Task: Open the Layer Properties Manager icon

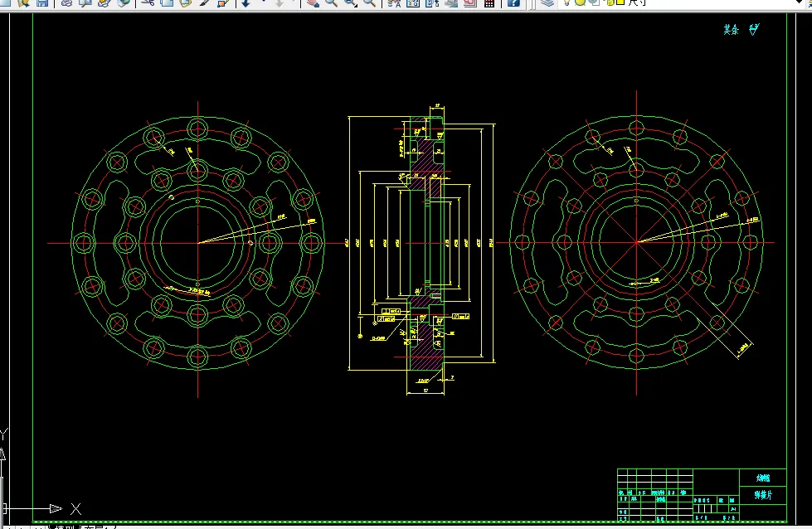Action: click(x=547, y=2)
